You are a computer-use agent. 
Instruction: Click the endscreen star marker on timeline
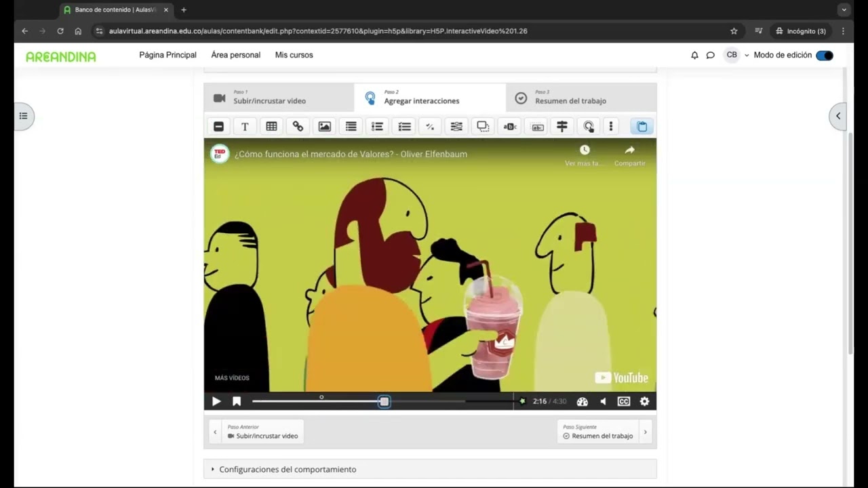(522, 401)
